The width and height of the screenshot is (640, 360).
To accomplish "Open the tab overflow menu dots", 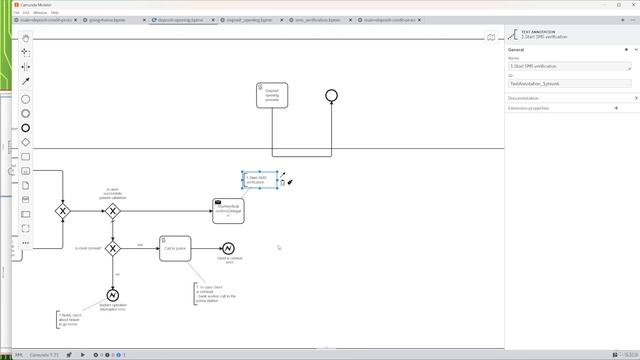I will (633, 20).
